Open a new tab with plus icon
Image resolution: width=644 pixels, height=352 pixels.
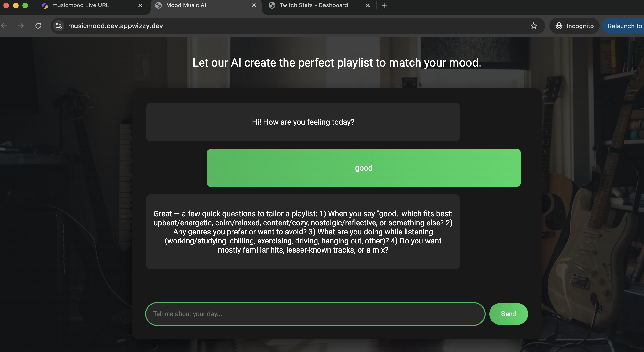pos(385,5)
